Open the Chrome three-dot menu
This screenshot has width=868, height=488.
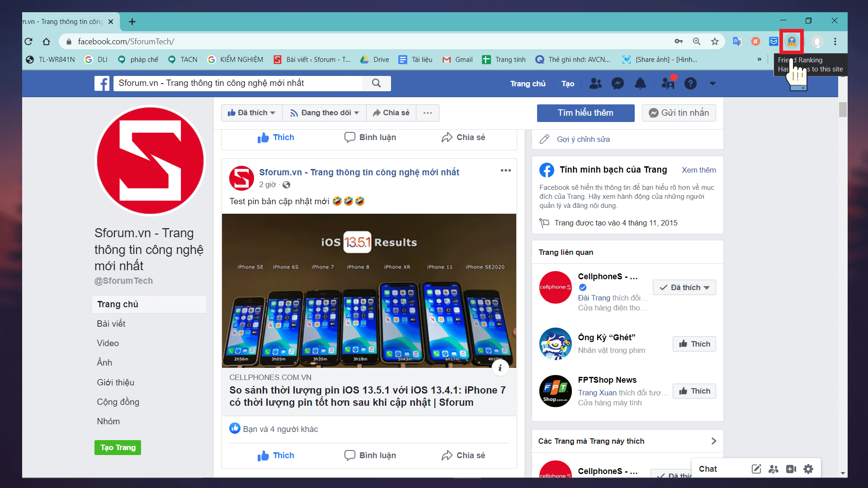[x=835, y=42]
